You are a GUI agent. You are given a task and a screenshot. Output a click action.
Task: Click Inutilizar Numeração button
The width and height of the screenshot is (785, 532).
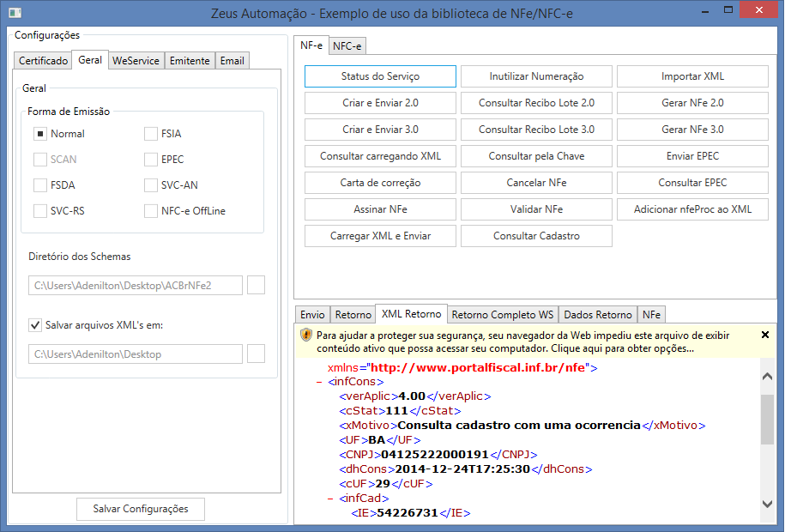tap(537, 76)
